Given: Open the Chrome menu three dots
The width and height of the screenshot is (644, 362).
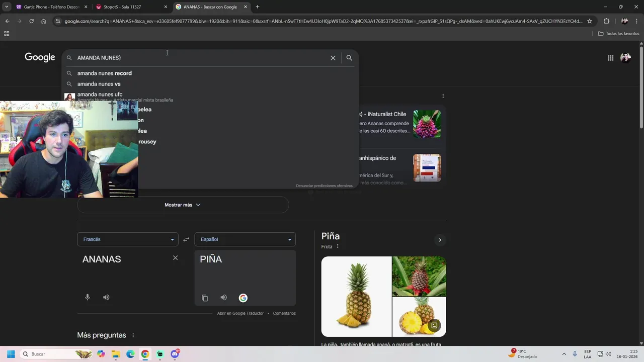Looking at the screenshot, I should [x=637, y=21].
